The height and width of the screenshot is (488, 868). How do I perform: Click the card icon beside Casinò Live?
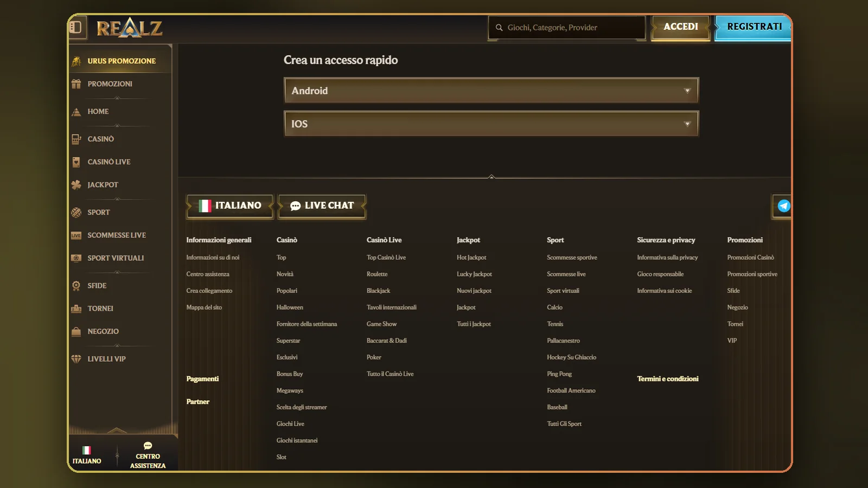(76, 162)
